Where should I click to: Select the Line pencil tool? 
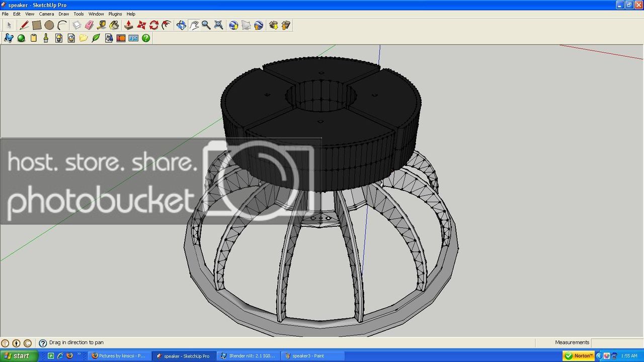click(x=24, y=25)
